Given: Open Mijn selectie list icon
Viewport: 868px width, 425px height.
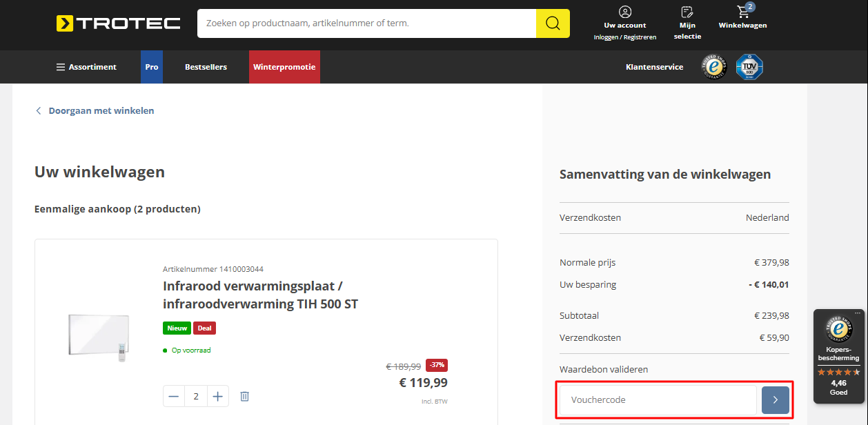Looking at the screenshot, I should tap(687, 12).
